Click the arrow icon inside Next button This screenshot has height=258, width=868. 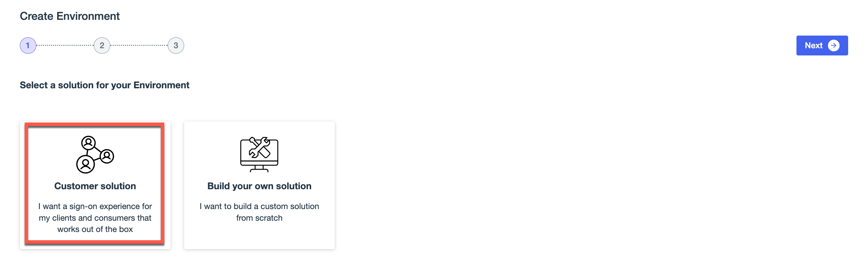(833, 46)
